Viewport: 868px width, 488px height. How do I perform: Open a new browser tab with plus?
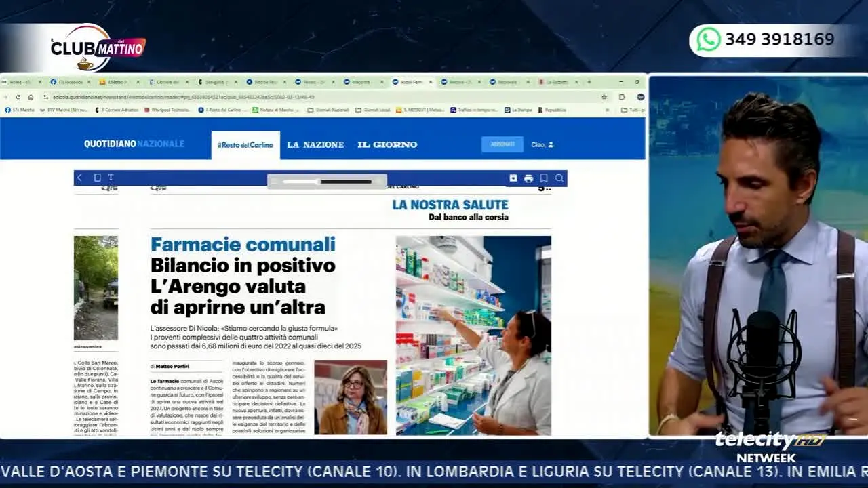(589, 82)
